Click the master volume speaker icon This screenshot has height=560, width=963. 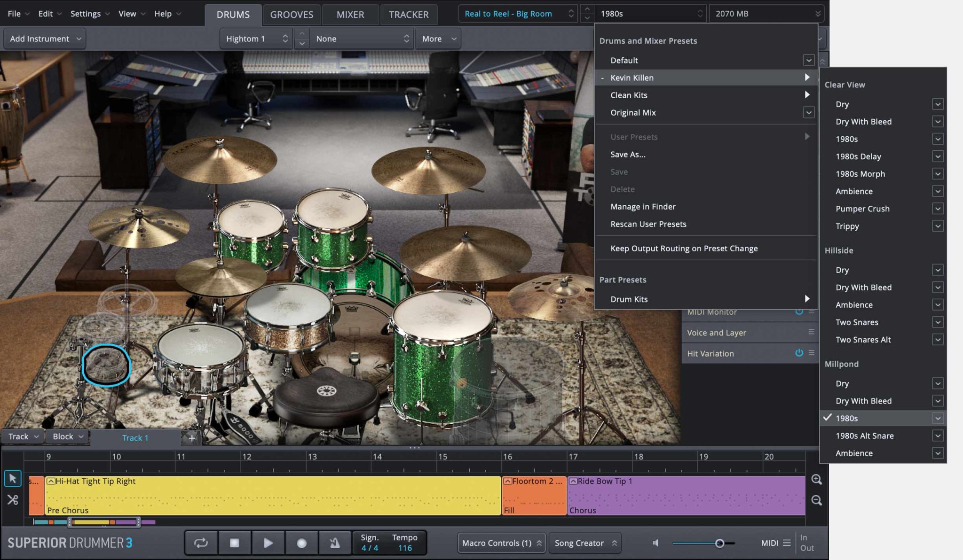(x=656, y=543)
